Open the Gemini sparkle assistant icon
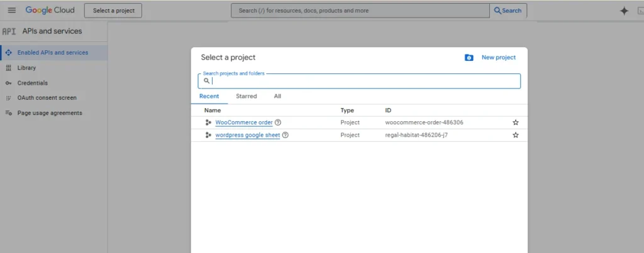The width and height of the screenshot is (644, 253). 624,11
